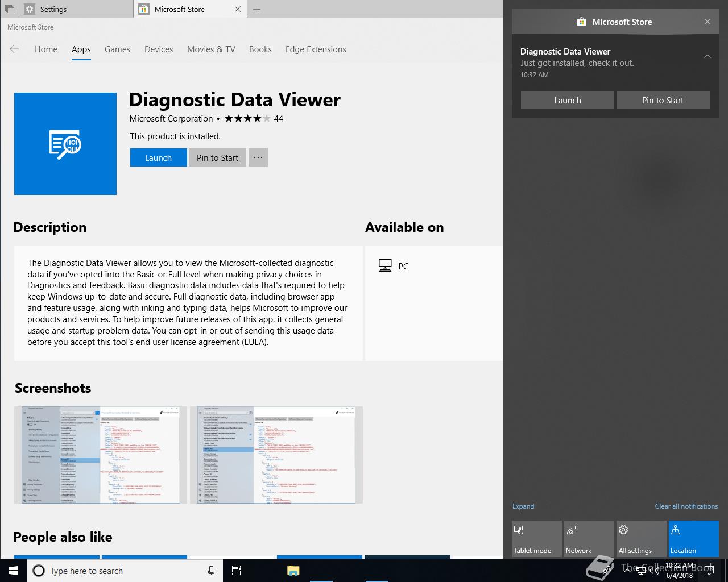Click the 'Just got installed, check it out.' text
Image resolution: width=728 pixels, height=582 pixels.
tap(577, 63)
